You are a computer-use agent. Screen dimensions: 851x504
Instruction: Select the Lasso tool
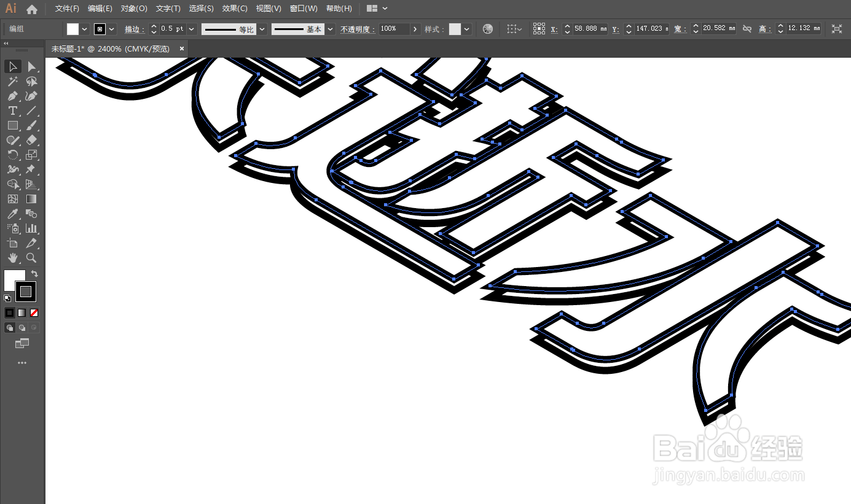31,81
